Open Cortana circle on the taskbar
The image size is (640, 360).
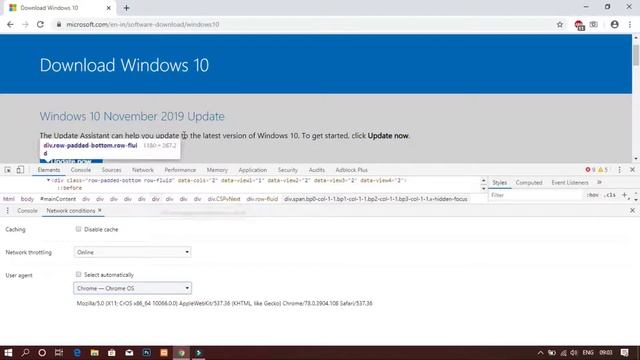coord(42,353)
